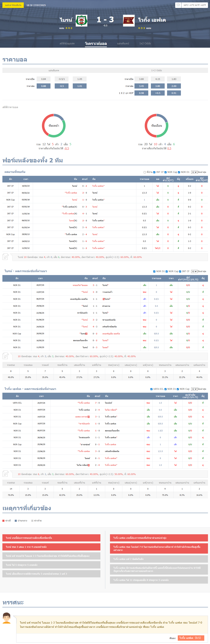The image size is (210, 644).
Task: Check the ทีบ้าน checkbox in ผลงานที่พบกัน
Action: pos(145,172)
